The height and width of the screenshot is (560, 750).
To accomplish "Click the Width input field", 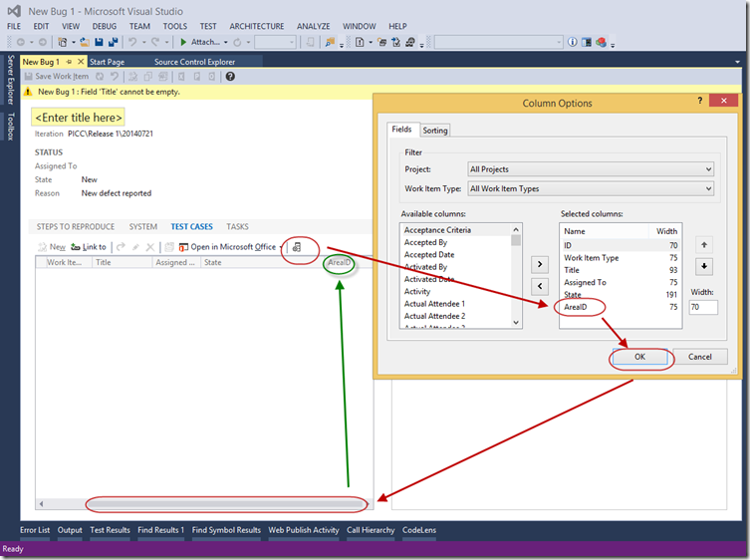I will tap(703, 307).
